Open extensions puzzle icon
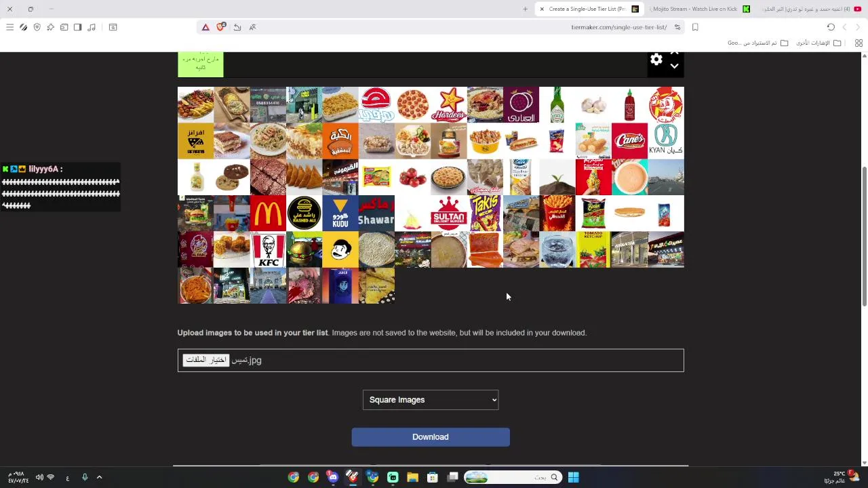This screenshot has height=488, width=868. pos(50,27)
